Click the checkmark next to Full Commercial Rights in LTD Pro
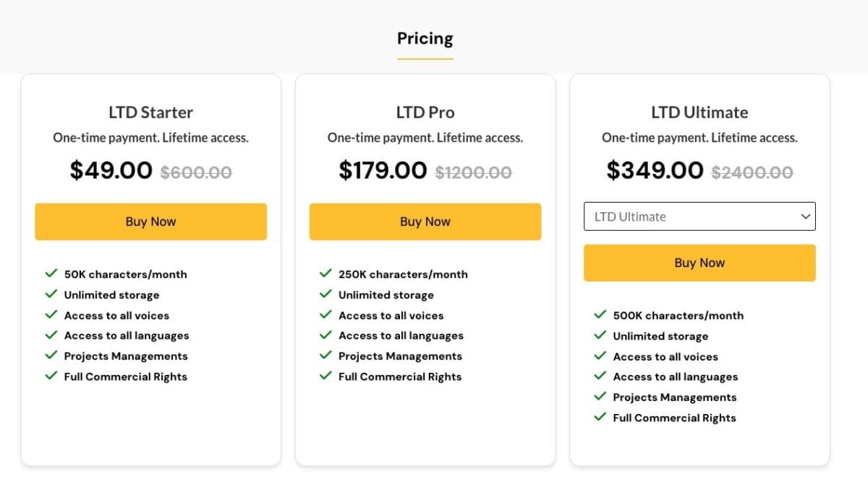 pos(325,376)
